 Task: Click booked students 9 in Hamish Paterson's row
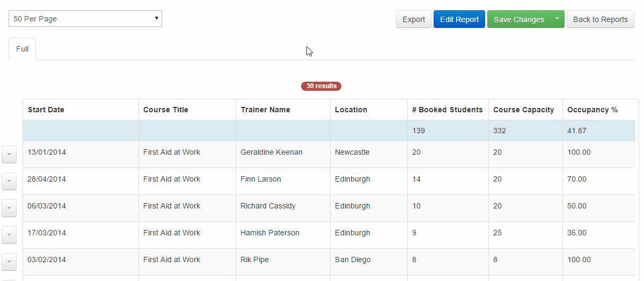[x=414, y=233]
